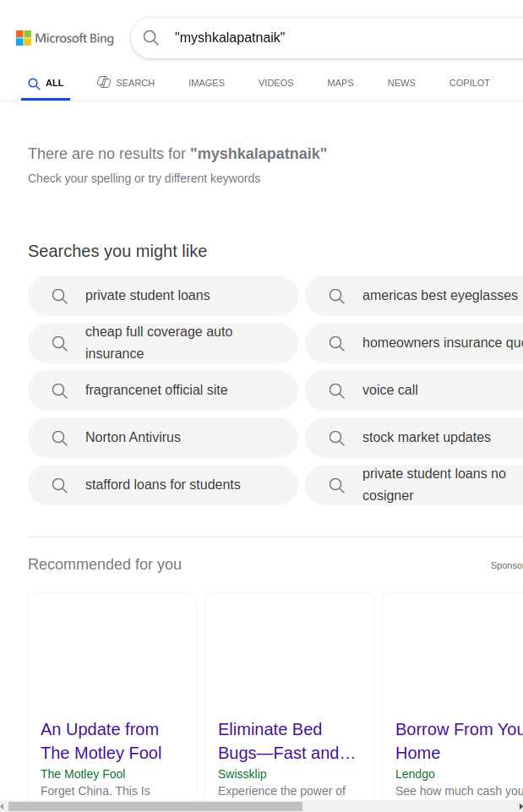This screenshot has height=812, width=523.
Task: Click magnifier icon beside homeowners insurance suggestion
Action: tap(336, 343)
